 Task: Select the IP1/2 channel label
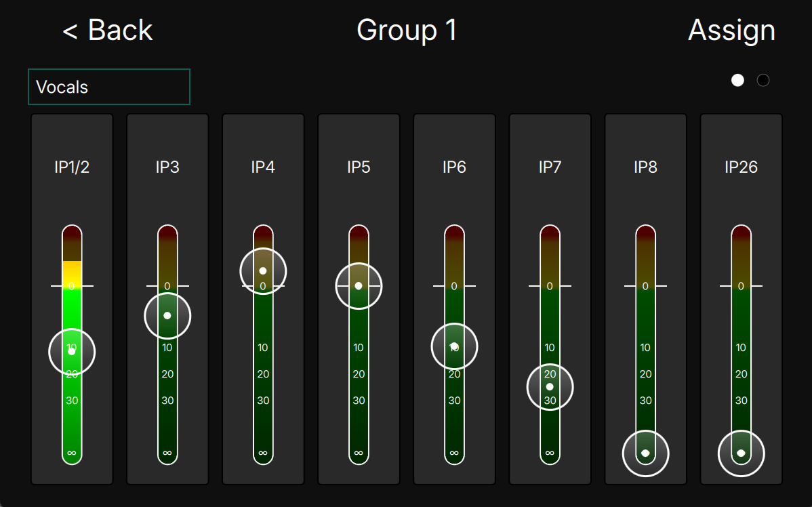click(x=72, y=167)
